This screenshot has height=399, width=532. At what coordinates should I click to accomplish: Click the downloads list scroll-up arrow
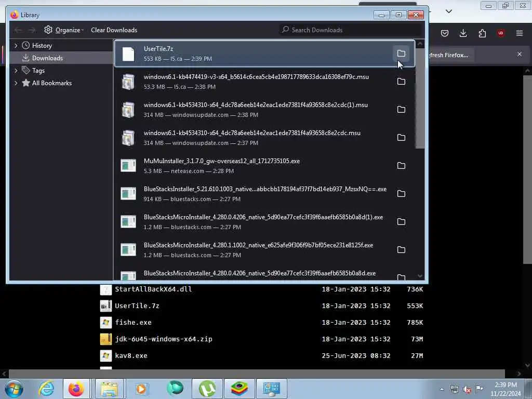(420, 44)
